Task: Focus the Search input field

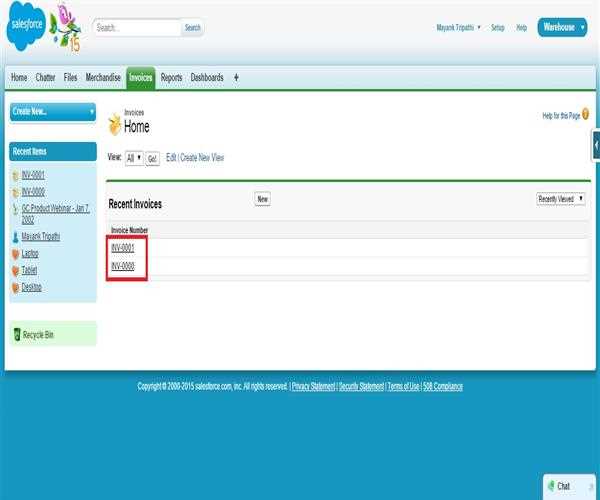Action: point(137,28)
